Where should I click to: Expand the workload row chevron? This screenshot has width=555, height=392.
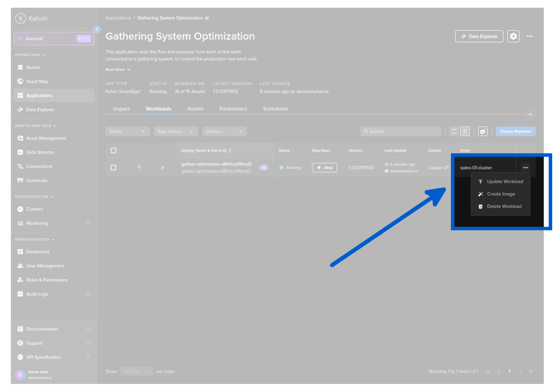162,168
